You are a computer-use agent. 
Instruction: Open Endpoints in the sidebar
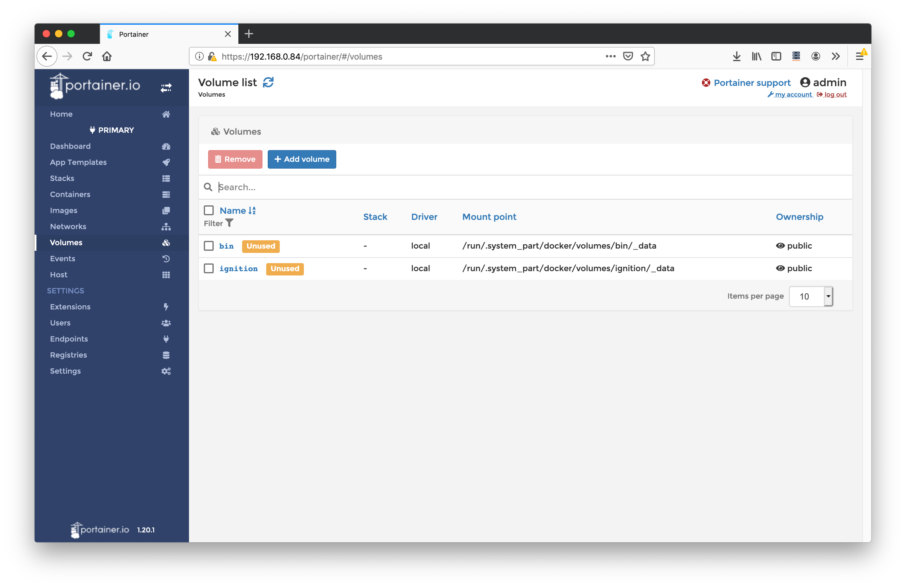click(x=69, y=339)
